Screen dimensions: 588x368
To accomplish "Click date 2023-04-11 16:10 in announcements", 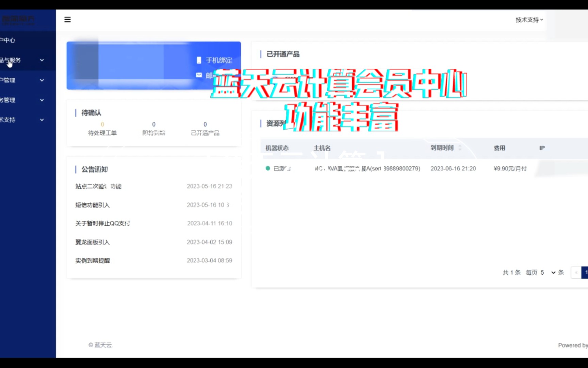I will coord(210,224).
